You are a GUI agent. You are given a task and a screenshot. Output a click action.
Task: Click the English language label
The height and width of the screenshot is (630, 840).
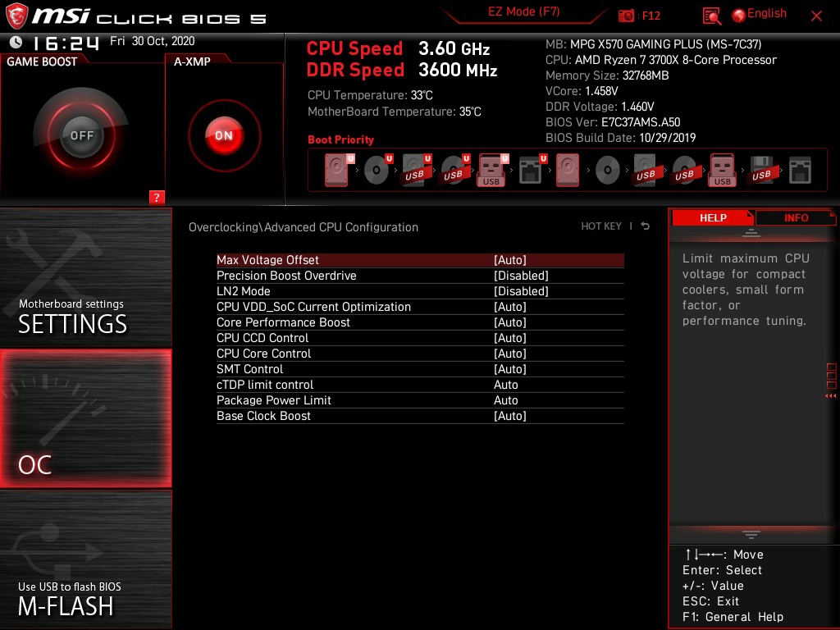pyautogui.click(x=767, y=13)
